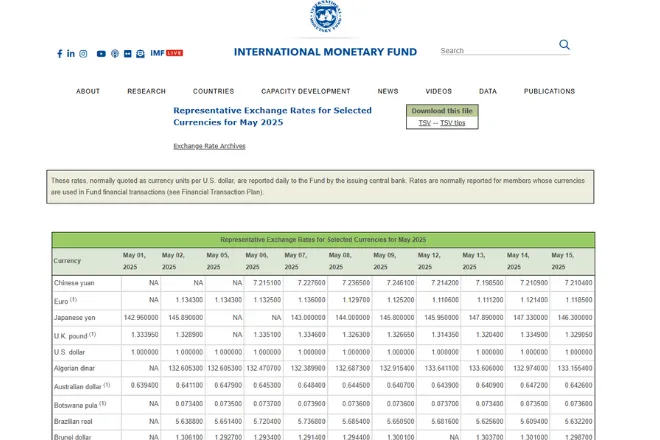Open the PUBLICATIONS menu

pos(549,91)
